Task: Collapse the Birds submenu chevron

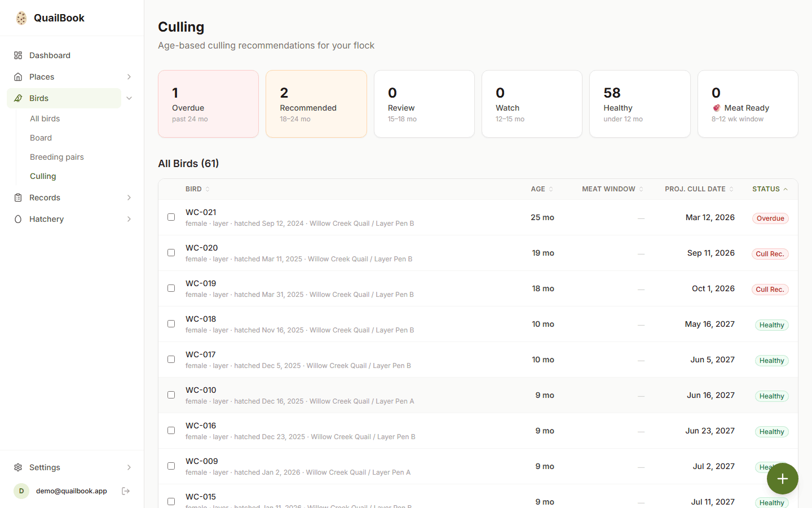Action: click(x=129, y=98)
